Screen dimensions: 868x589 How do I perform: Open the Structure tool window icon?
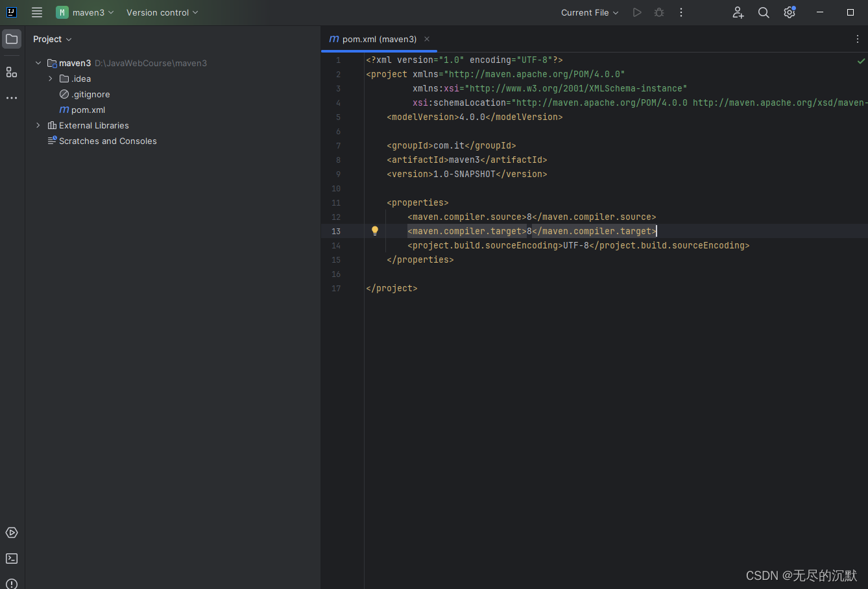pos(12,72)
